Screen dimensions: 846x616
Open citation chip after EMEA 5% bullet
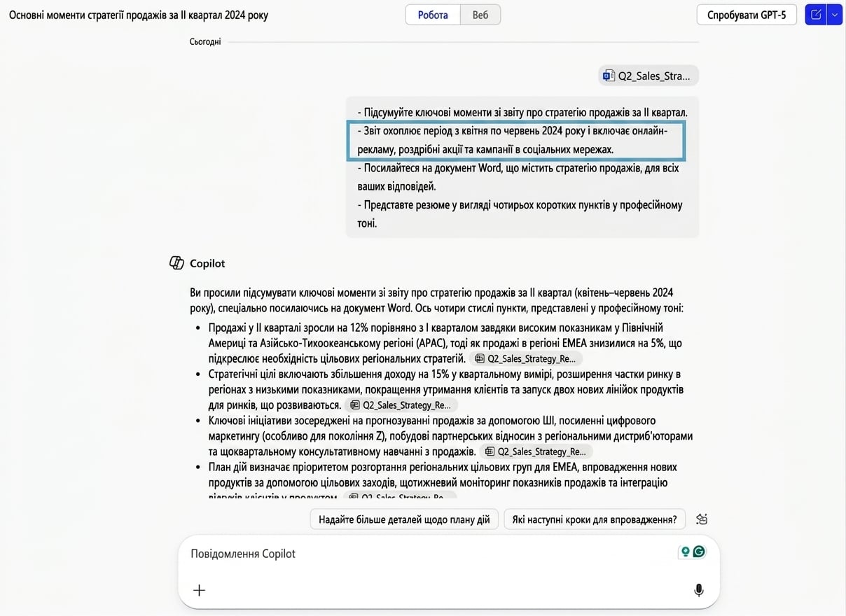526,358
